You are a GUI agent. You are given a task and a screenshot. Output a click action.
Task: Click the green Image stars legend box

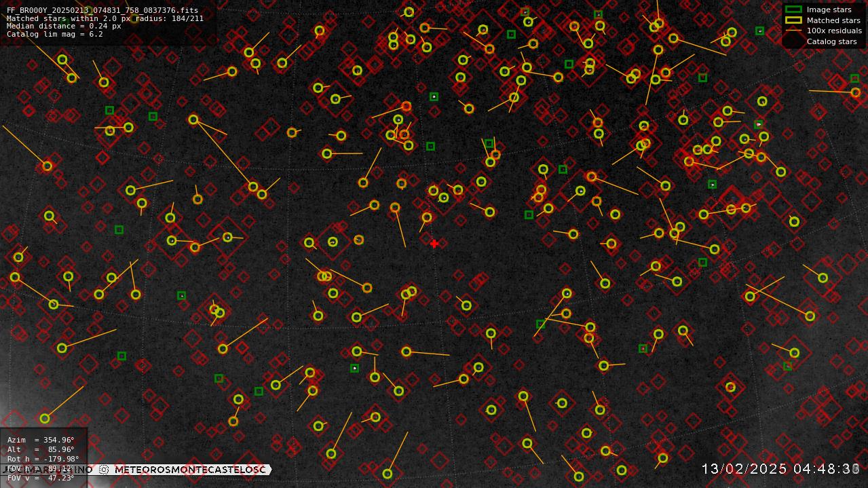(x=793, y=10)
